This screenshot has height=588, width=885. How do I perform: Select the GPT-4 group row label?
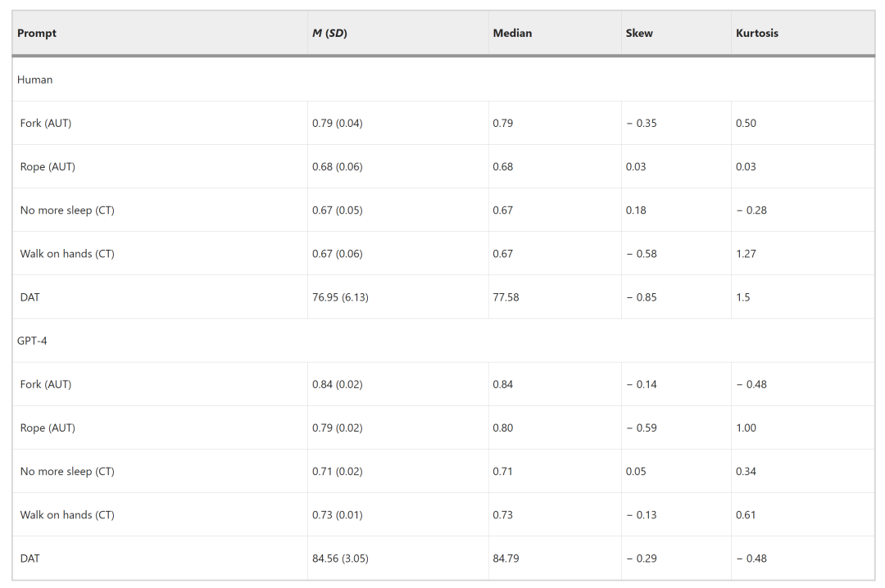[32, 341]
